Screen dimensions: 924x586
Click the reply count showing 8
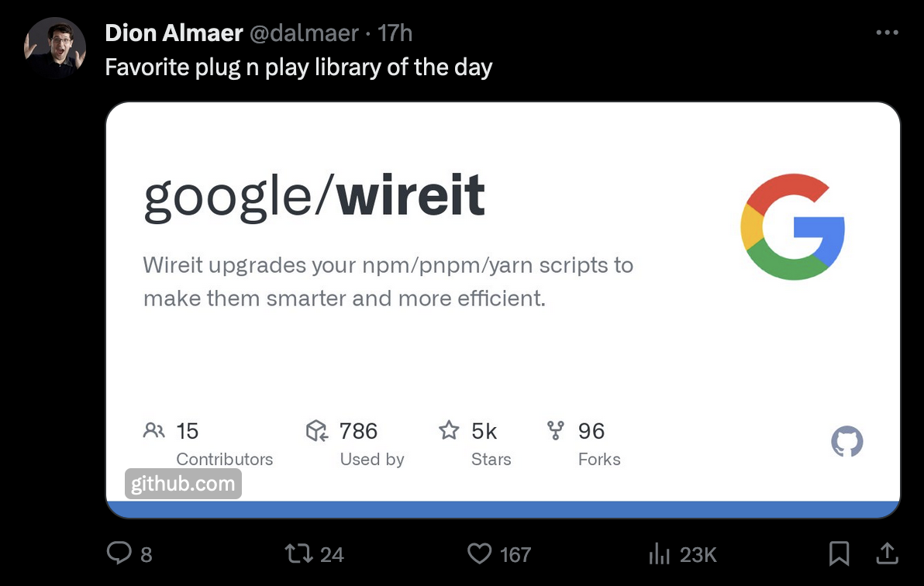[x=147, y=554]
